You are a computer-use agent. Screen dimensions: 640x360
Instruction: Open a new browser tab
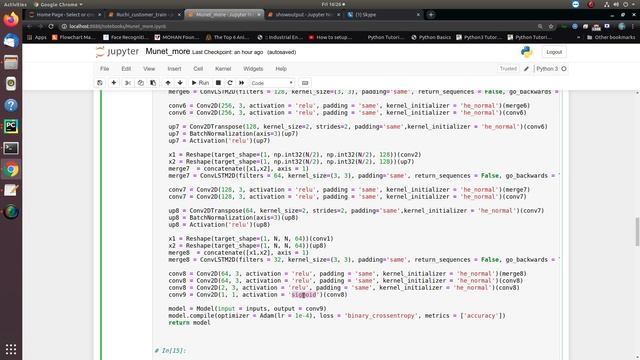431,15
